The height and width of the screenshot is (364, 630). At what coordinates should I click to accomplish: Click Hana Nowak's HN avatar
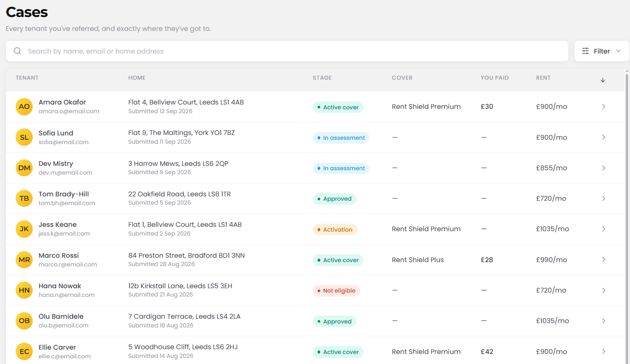pyautogui.click(x=24, y=290)
